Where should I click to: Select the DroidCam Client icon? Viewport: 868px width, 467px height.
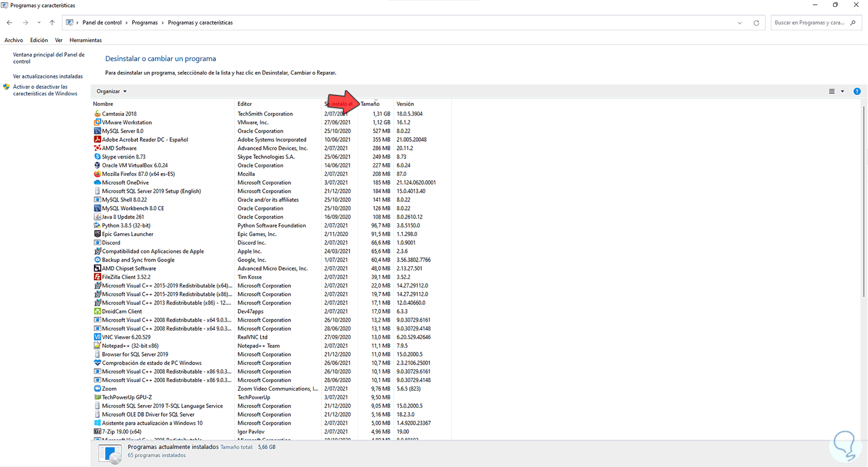coord(97,311)
